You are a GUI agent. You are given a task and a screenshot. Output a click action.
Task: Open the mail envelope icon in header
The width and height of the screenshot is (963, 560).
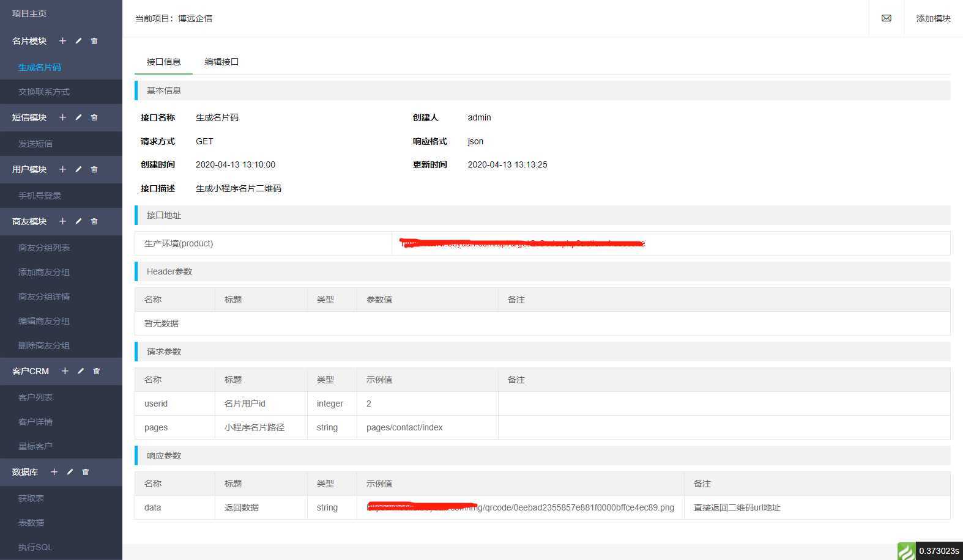887,18
